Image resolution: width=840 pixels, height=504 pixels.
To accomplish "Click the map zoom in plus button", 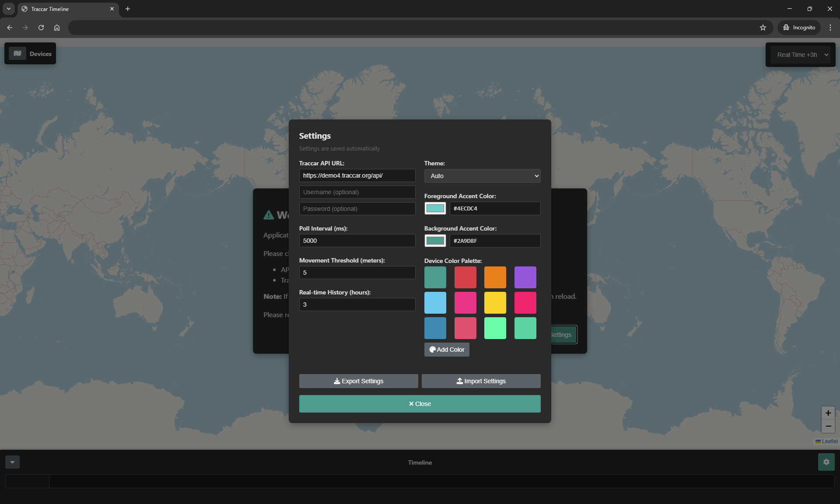I will click(828, 413).
